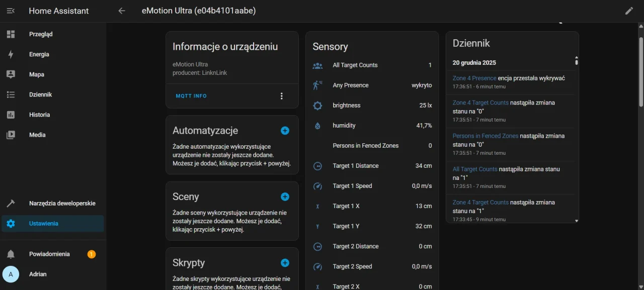Open Przegląd dashboard in sidebar

(x=40, y=34)
